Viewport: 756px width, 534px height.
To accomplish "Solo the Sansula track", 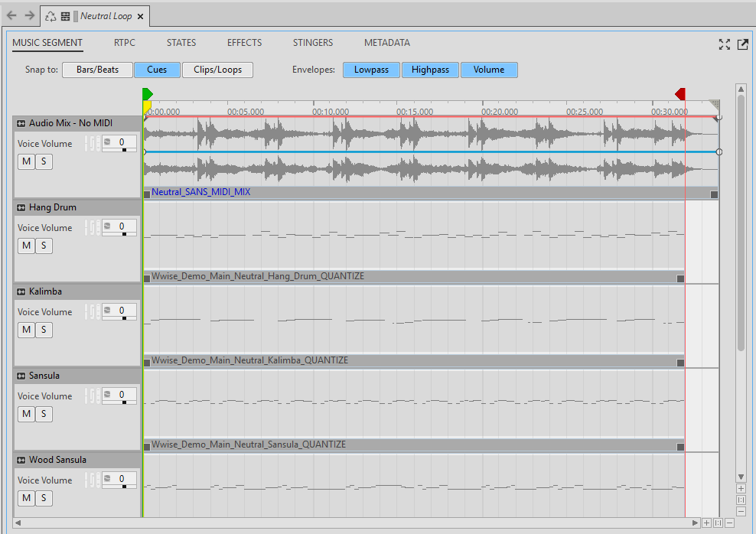I will (44, 414).
